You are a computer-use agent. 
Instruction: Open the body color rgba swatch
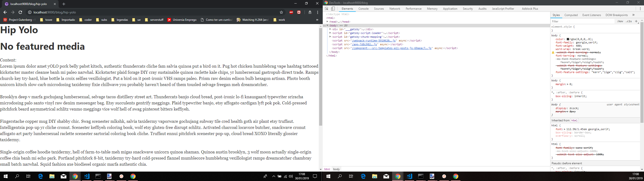pyautogui.click(x=568, y=39)
